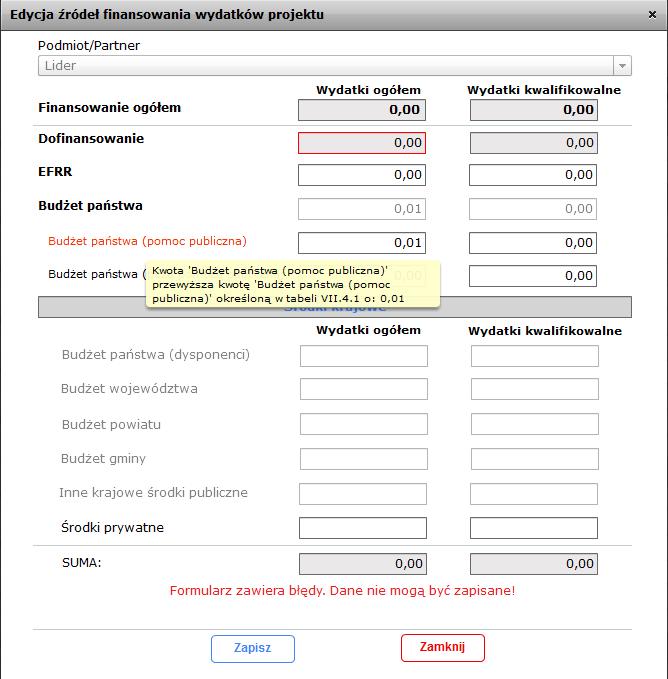Click dialog title Edycja źródeł finansowania wydatków projektu

(167, 15)
